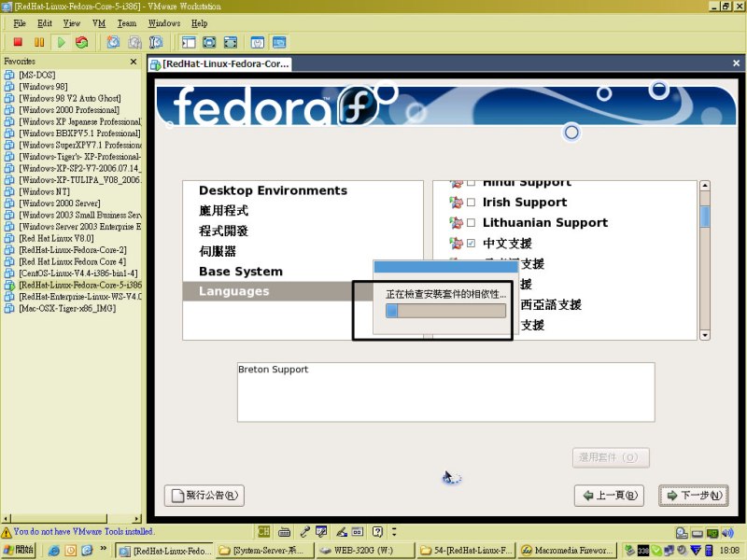Select the 應用程式 category
747x560 pixels.
224,211
